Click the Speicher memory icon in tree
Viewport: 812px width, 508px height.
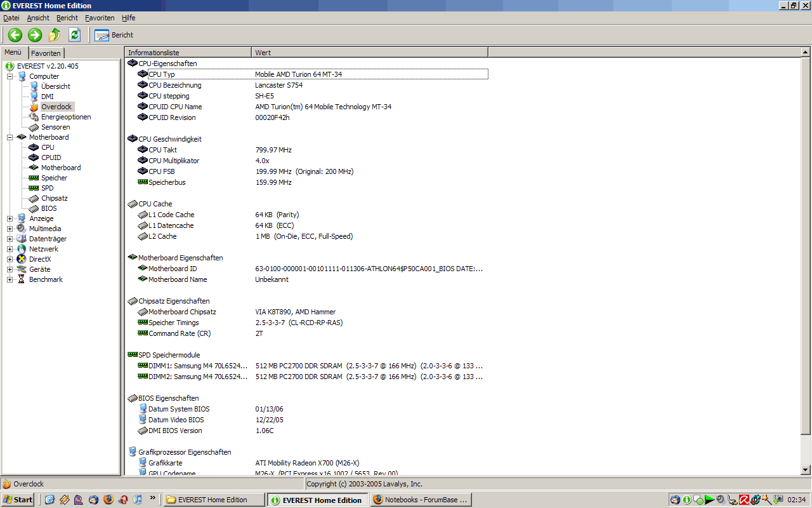coord(34,178)
